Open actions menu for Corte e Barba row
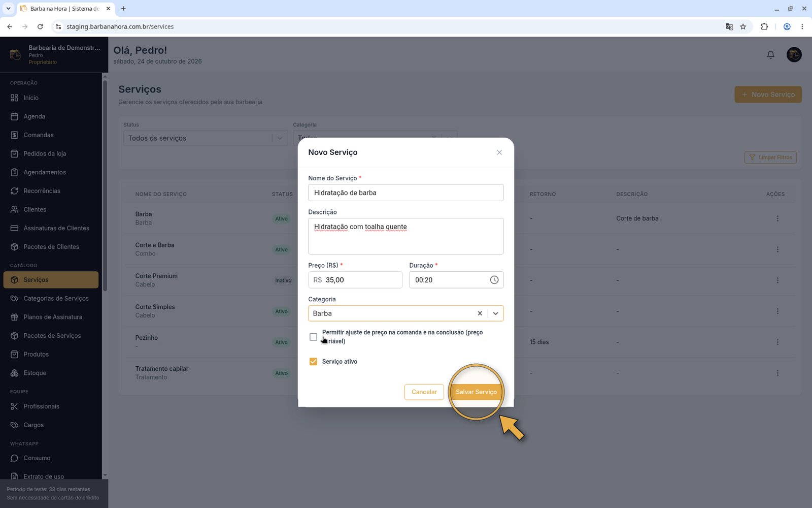 click(x=777, y=249)
